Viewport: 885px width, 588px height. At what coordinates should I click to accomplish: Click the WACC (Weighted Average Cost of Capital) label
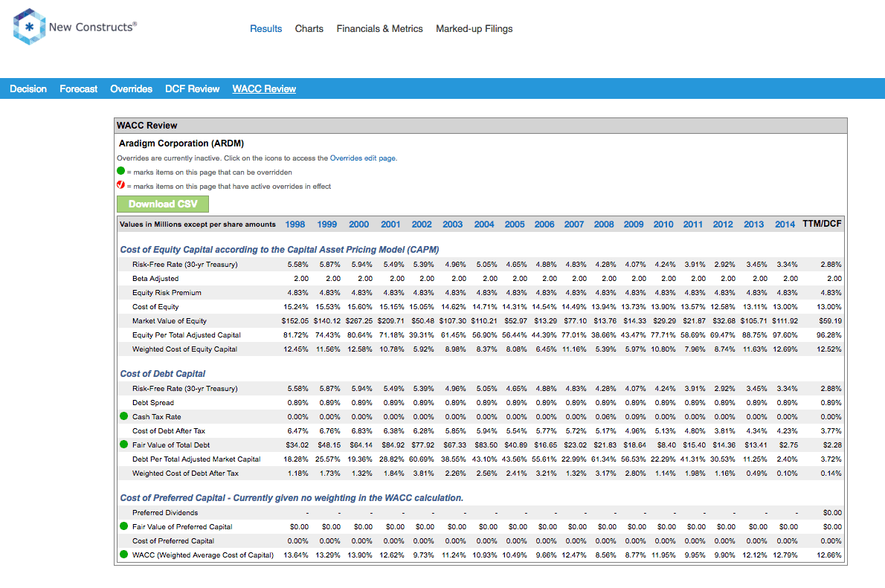(202, 555)
